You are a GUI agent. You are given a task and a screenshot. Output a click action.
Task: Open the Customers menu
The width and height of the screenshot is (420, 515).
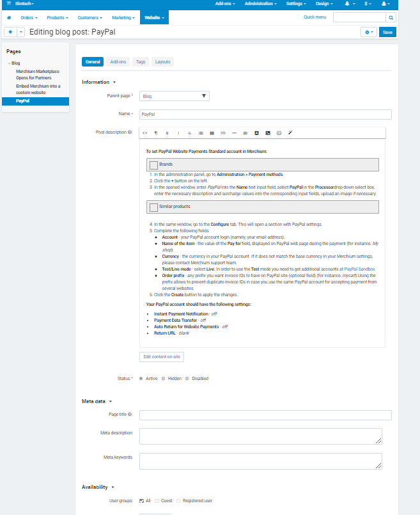pyautogui.click(x=90, y=18)
